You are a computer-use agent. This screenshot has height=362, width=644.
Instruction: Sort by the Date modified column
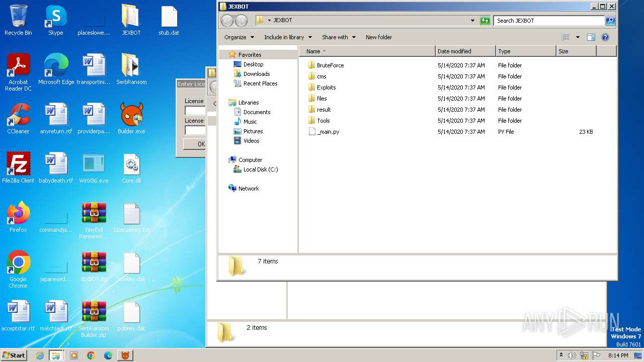pyautogui.click(x=465, y=51)
